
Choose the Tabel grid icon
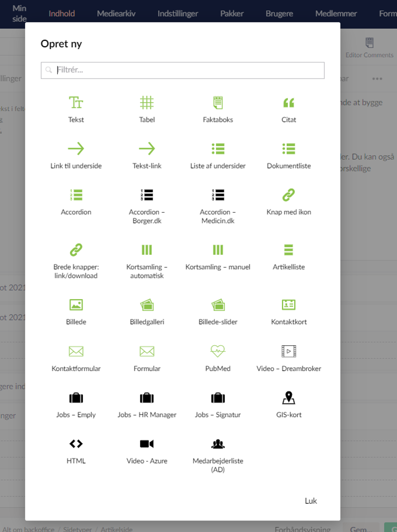tap(147, 103)
